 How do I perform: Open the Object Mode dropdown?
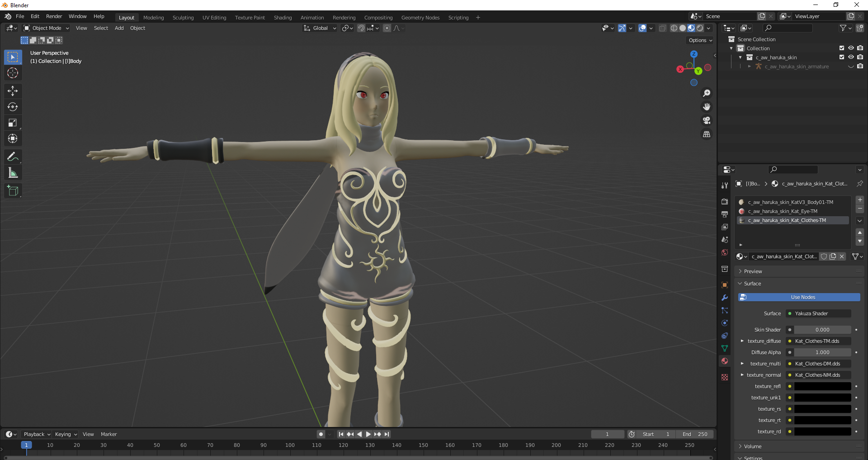pyautogui.click(x=47, y=28)
